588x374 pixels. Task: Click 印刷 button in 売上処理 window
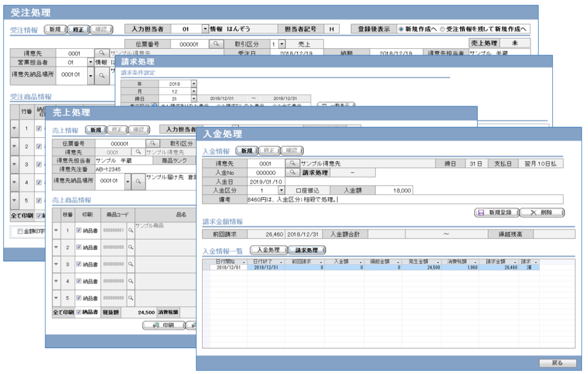(164, 325)
